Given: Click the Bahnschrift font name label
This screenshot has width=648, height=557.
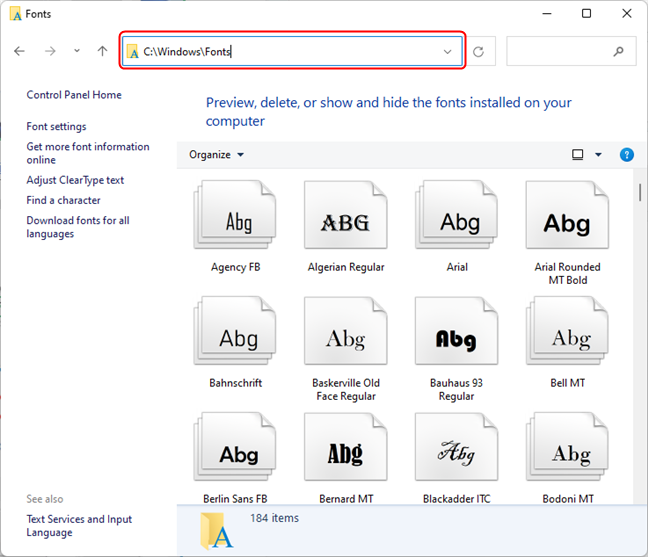Looking at the screenshot, I should click(236, 383).
